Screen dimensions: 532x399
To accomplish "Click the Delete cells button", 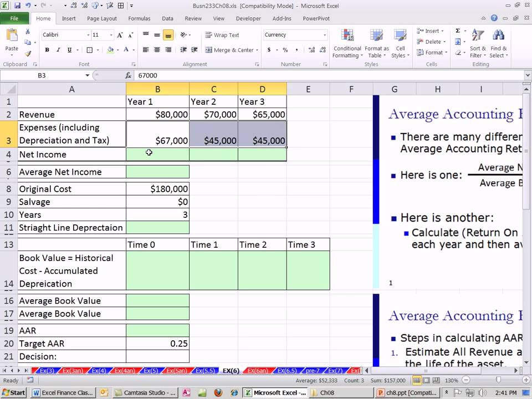I will coord(431,42).
